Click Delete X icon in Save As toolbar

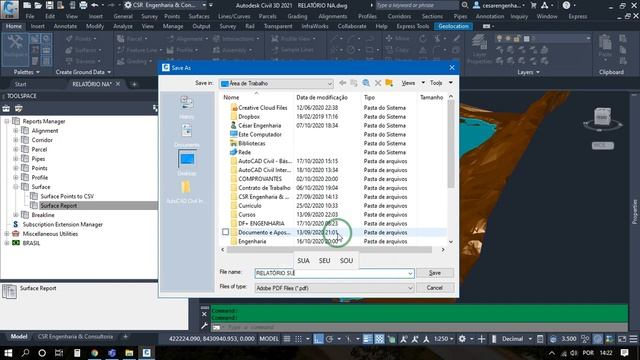(x=378, y=83)
